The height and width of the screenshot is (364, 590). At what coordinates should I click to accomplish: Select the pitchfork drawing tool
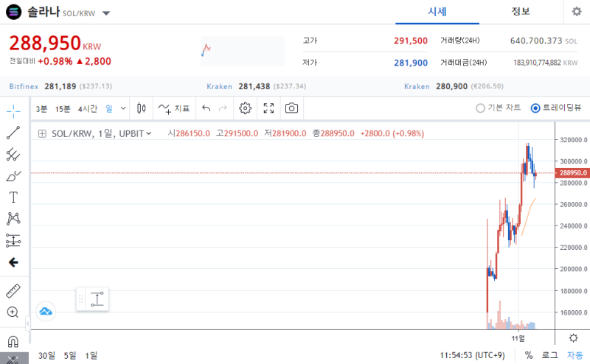click(x=13, y=155)
